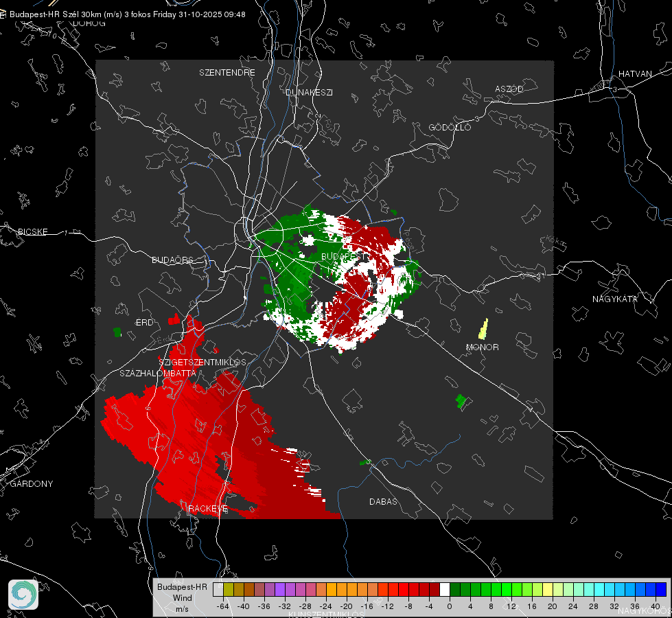672x618 pixels.
Task: Click the legend value -40
Action: coord(244,606)
